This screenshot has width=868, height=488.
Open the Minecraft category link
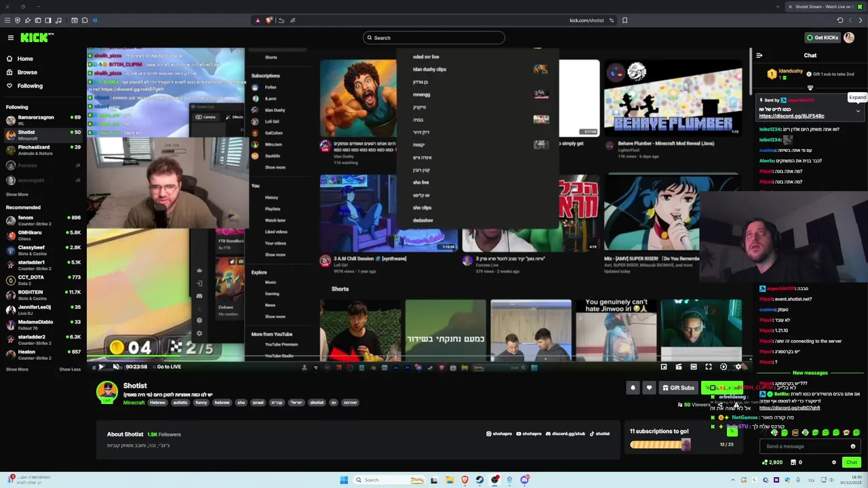134,403
